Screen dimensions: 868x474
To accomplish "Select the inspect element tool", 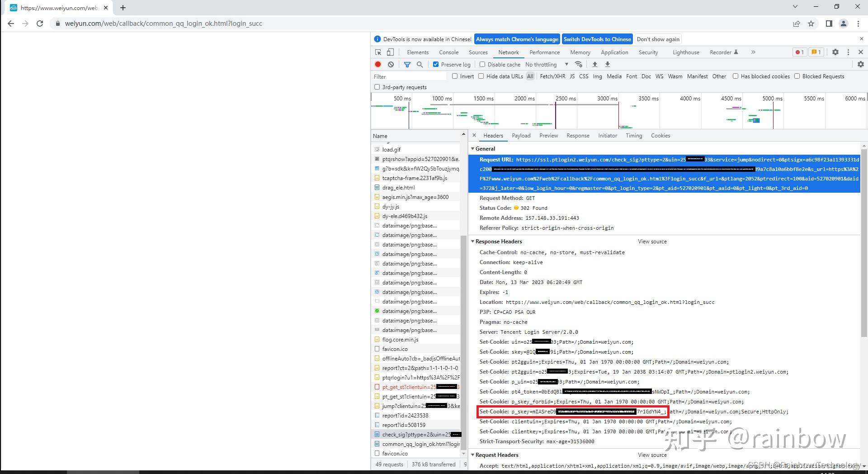I will [x=378, y=52].
